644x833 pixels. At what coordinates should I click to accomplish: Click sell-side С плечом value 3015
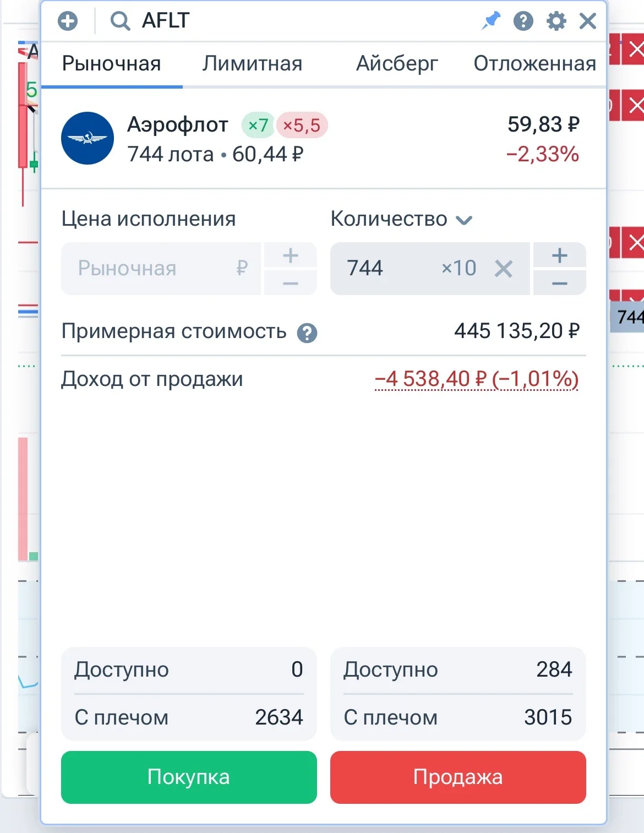(x=548, y=717)
